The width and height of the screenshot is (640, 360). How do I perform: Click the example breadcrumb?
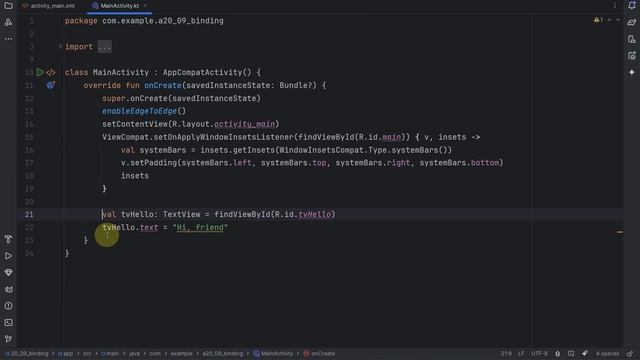pos(181,353)
